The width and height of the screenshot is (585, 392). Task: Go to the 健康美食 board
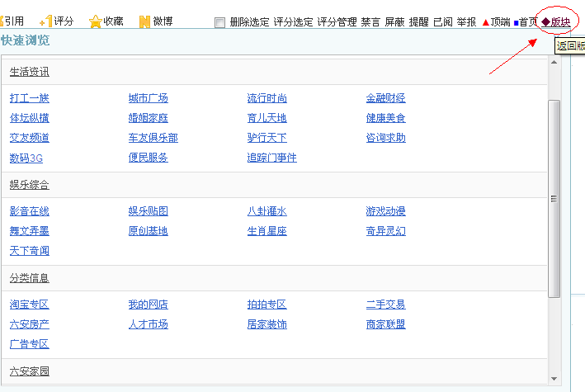386,118
